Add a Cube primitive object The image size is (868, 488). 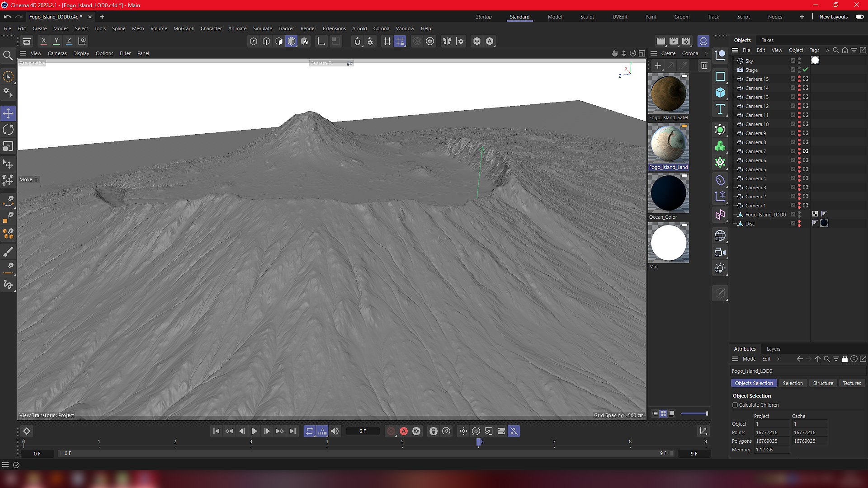(x=720, y=93)
